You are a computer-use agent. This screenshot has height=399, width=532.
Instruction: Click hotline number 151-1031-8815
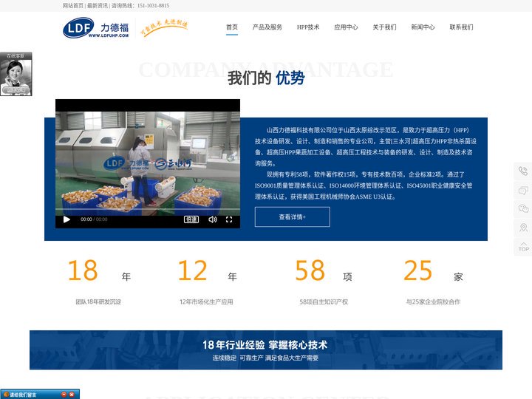[154, 5]
